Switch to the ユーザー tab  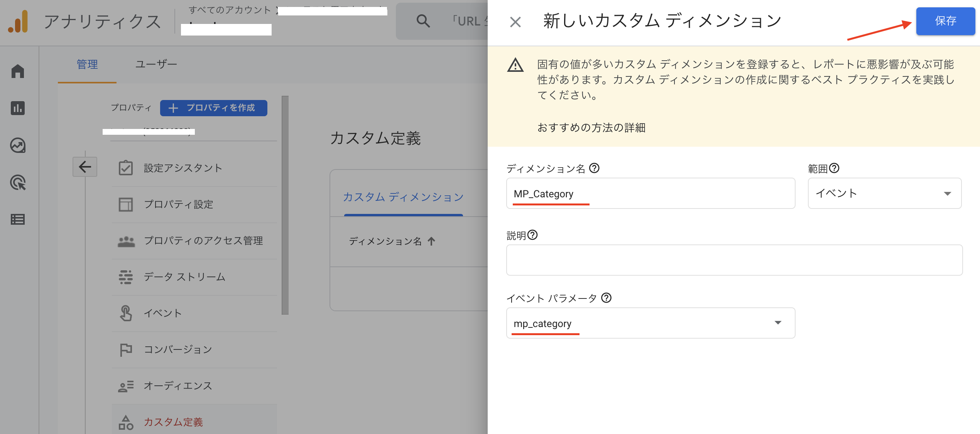[156, 64]
